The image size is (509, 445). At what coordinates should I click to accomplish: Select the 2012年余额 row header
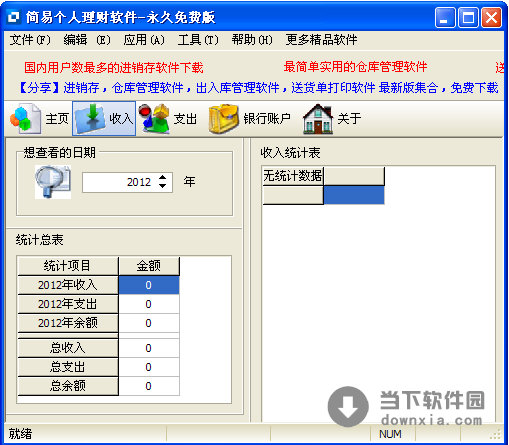point(68,323)
